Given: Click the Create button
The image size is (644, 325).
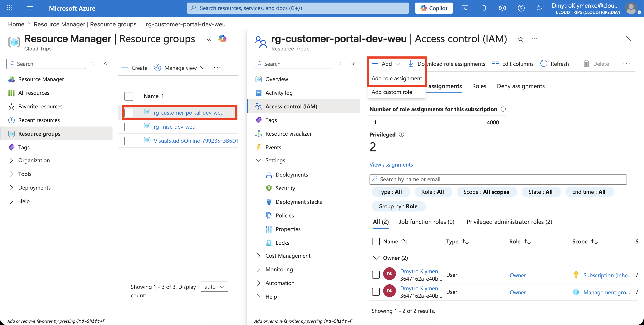Looking at the screenshot, I should point(134,68).
